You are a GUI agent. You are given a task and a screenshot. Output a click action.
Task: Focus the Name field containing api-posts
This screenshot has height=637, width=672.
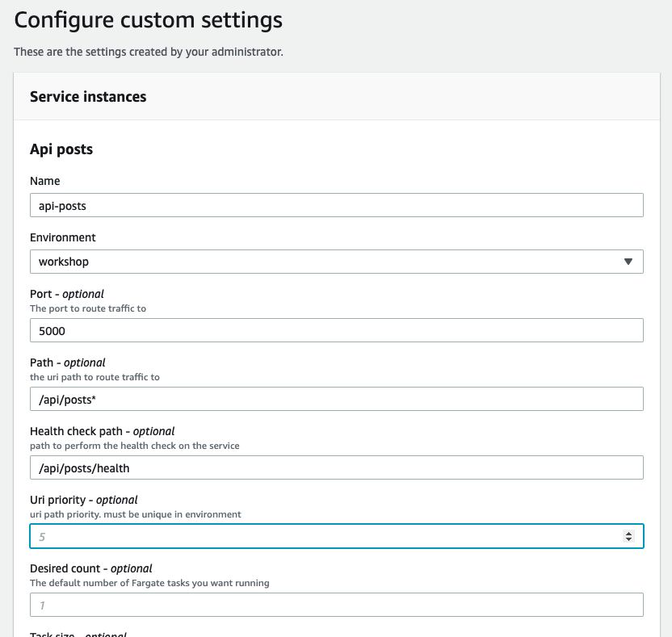pos(337,205)
